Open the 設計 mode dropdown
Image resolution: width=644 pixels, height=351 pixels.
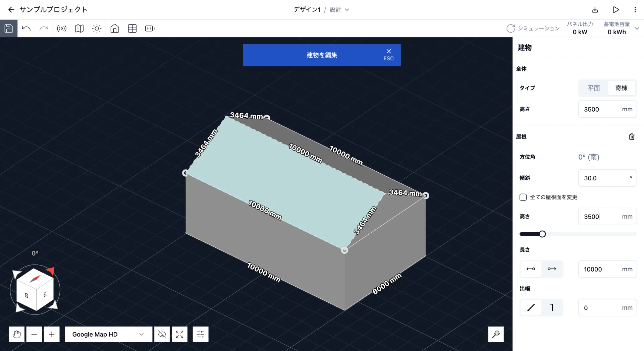click(339, 10)
